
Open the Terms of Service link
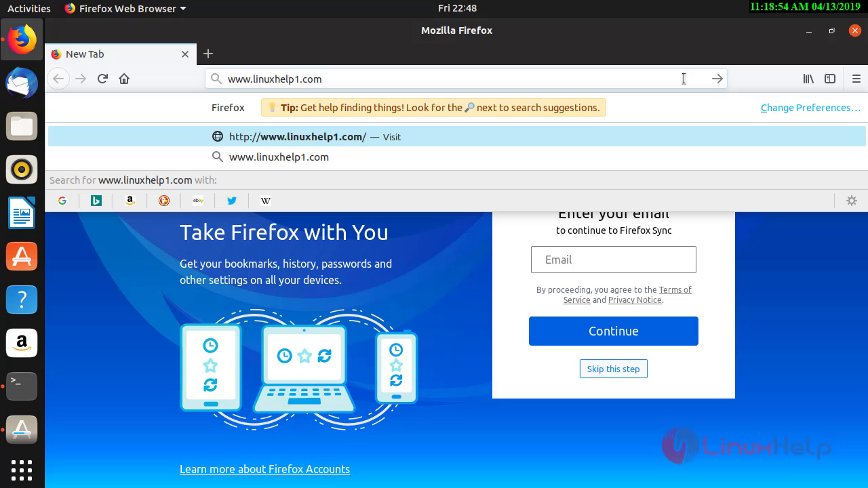[675, 289]
